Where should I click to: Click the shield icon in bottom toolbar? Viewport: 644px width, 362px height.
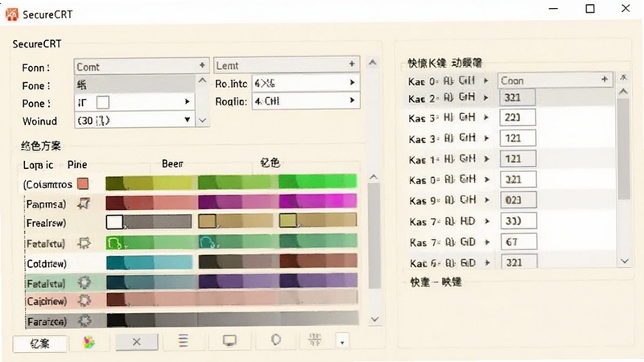276,339
